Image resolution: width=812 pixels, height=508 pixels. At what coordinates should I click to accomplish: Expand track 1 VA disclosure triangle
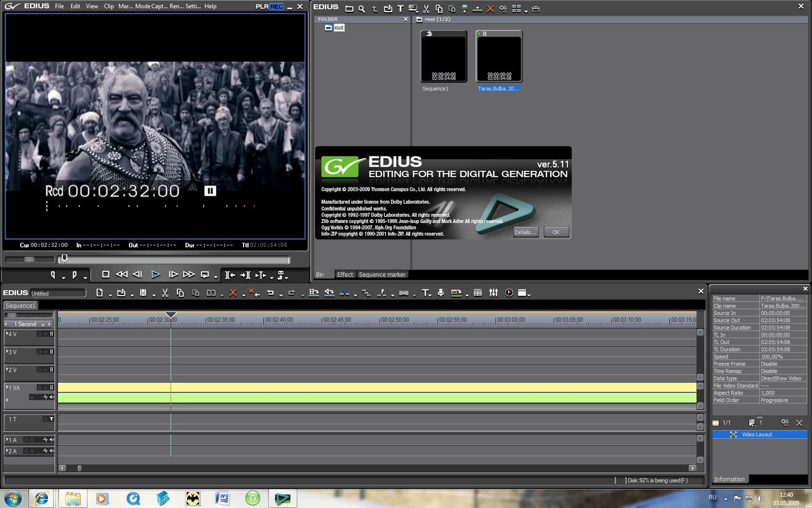point(7,387)
